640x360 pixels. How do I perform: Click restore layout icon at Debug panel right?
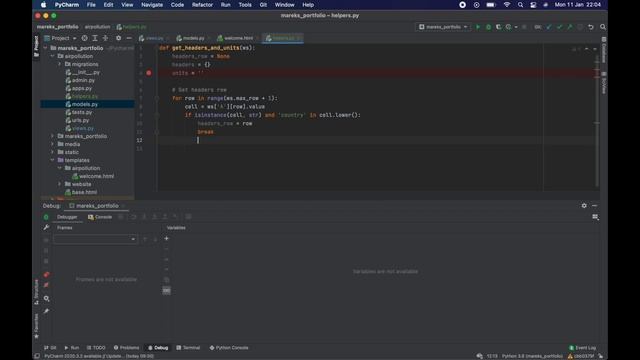point(596,217)
